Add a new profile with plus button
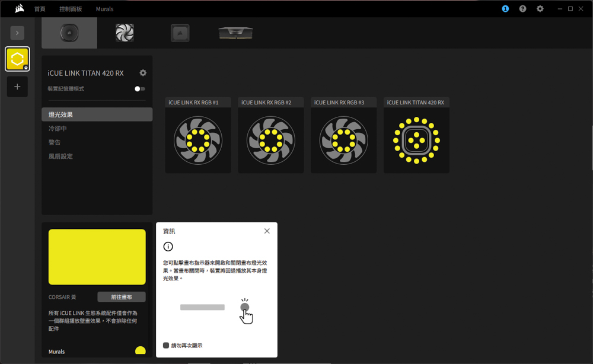593x364 pixels. tap(17, 87)
